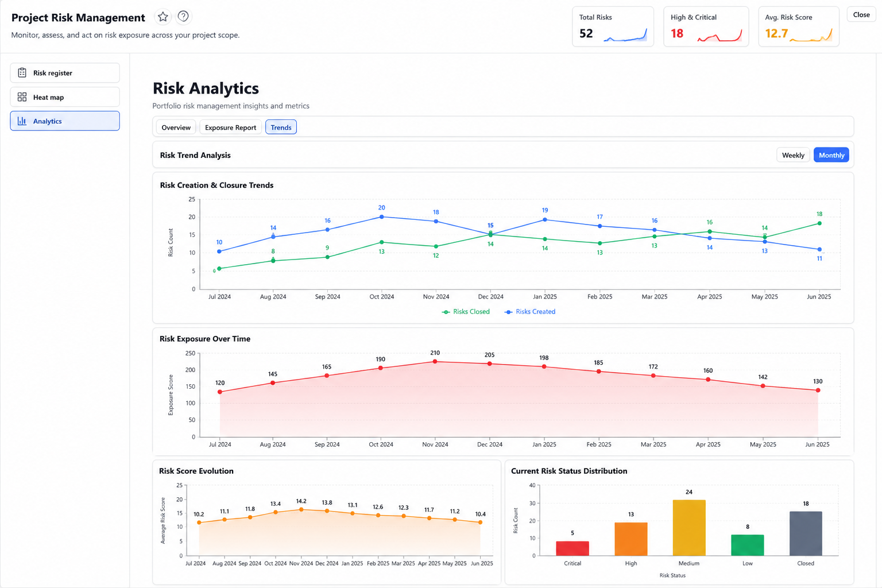The height and width of the screenshot is (588, 882).
Task: Toggle Risks Closed legend item
Action: pos(466,312)
